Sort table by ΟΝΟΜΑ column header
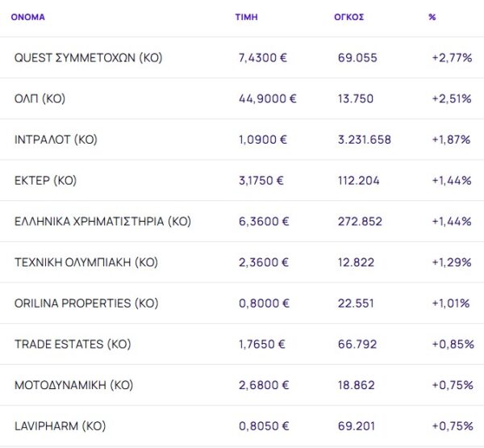Viewport: 484px width, 448px height. coord(28,17)
